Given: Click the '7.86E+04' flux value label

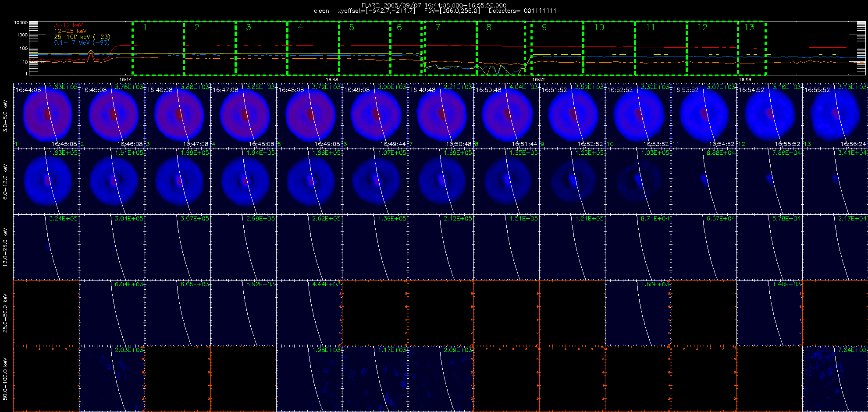Looking at the screenshot, I should tap(786, 153).
